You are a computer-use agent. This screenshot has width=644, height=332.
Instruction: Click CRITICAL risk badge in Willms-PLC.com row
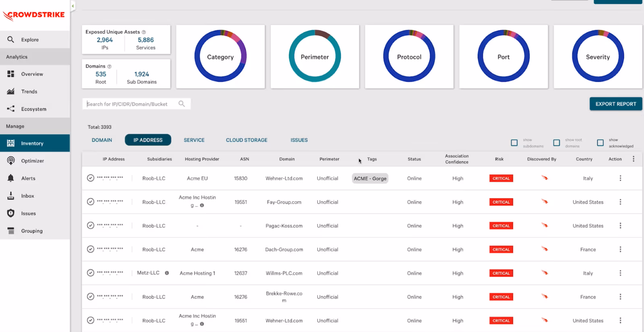[x=501, y=273]
